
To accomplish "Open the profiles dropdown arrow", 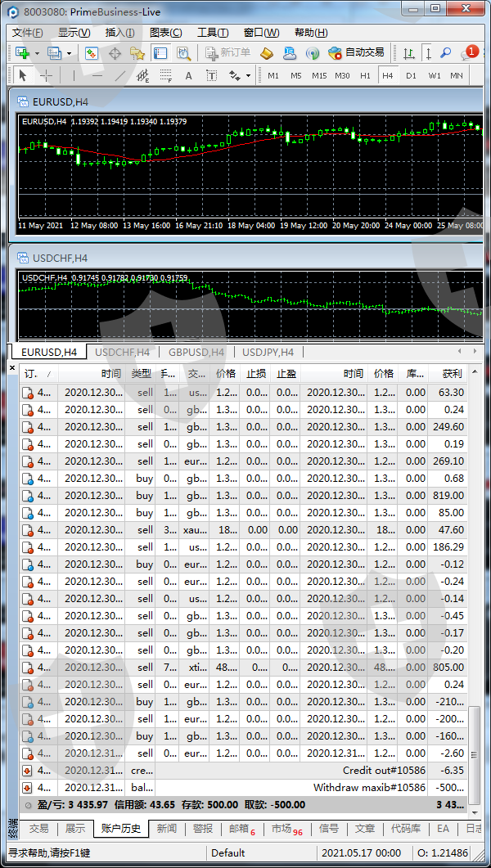I will pyautogui.click(x=69, y=53).
